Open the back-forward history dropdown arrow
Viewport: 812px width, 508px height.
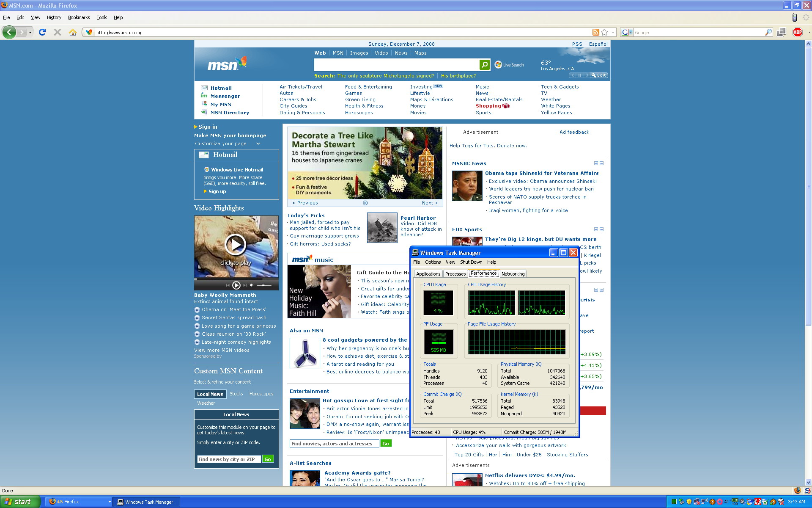pos(30,32)
